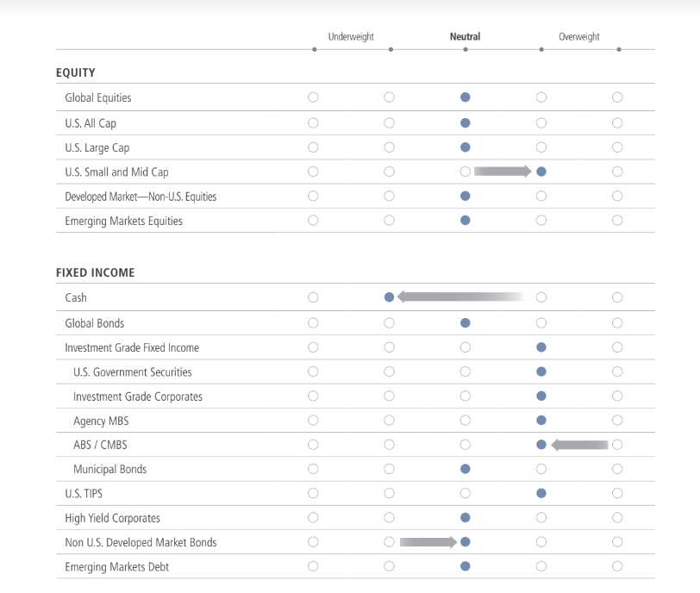
Task: Select filled overweight circle for Investment Grade Fixed Income
Action: tap(541, 347)
